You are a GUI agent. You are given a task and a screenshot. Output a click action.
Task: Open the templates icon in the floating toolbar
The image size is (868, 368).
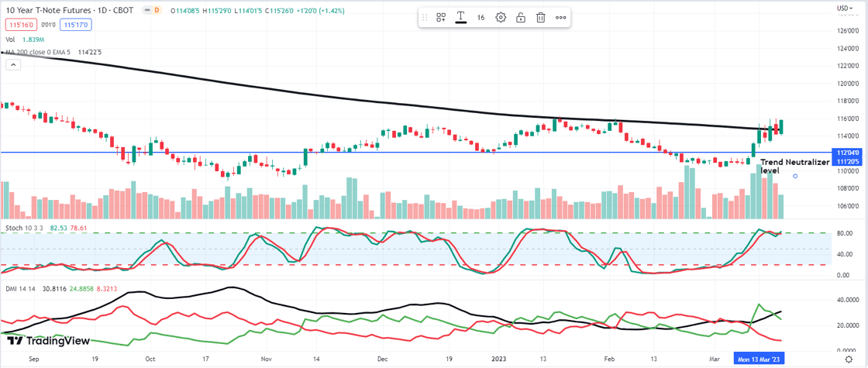[441, 18]
